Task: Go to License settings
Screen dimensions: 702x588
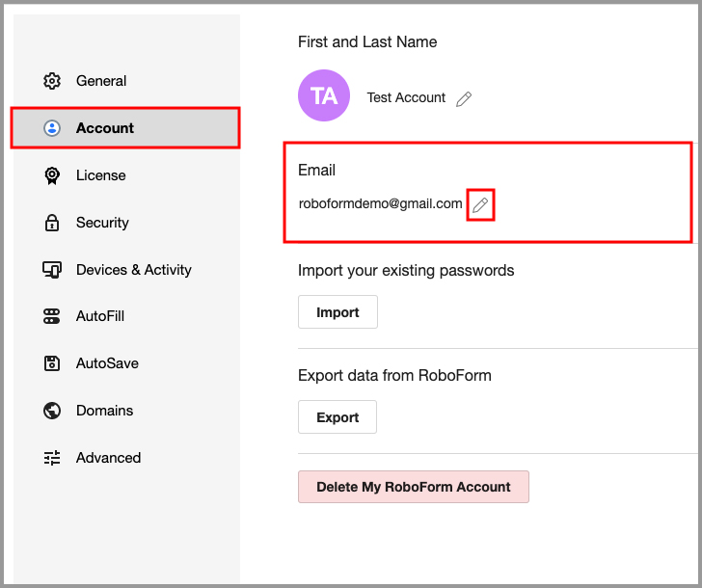Action: tap(100, 175)
